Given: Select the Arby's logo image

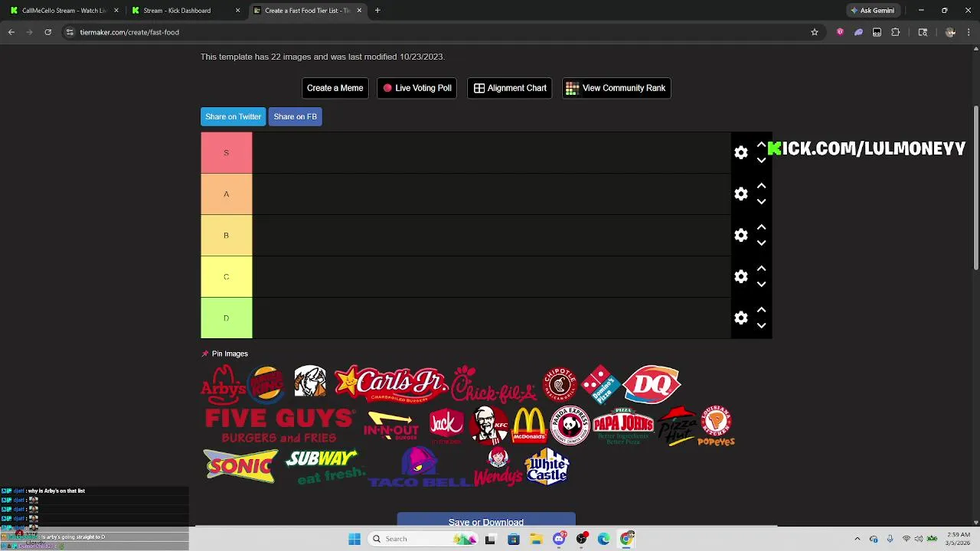Looking at the screenshot, I should coord(223,383).
